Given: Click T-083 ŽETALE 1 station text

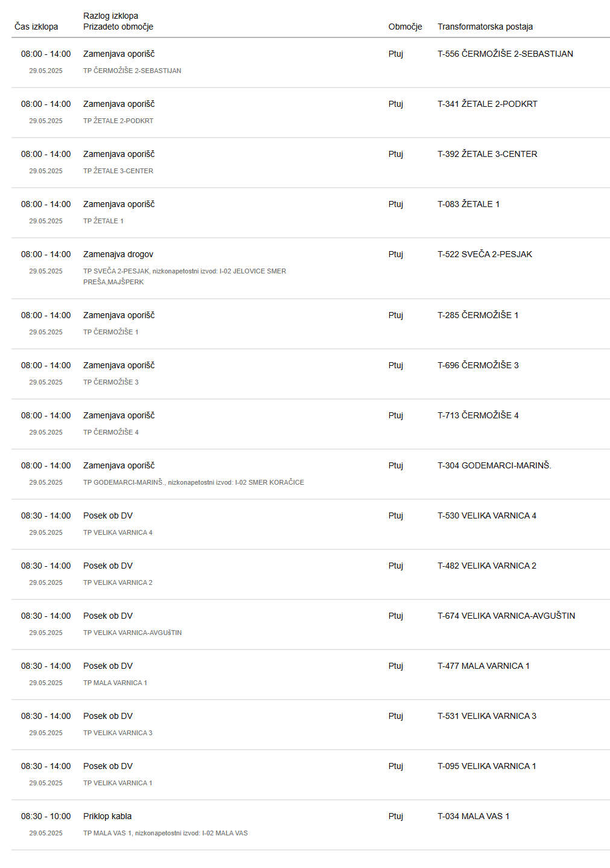Looking at the screenshot, I should point(468,204).
